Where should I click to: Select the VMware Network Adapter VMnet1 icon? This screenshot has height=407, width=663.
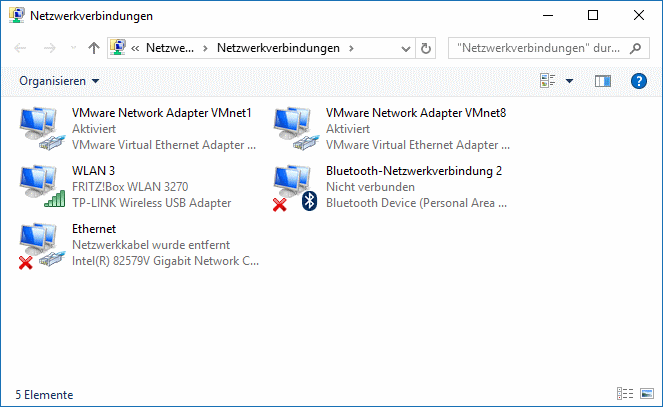pyautogui.click(x=42, y=128)
